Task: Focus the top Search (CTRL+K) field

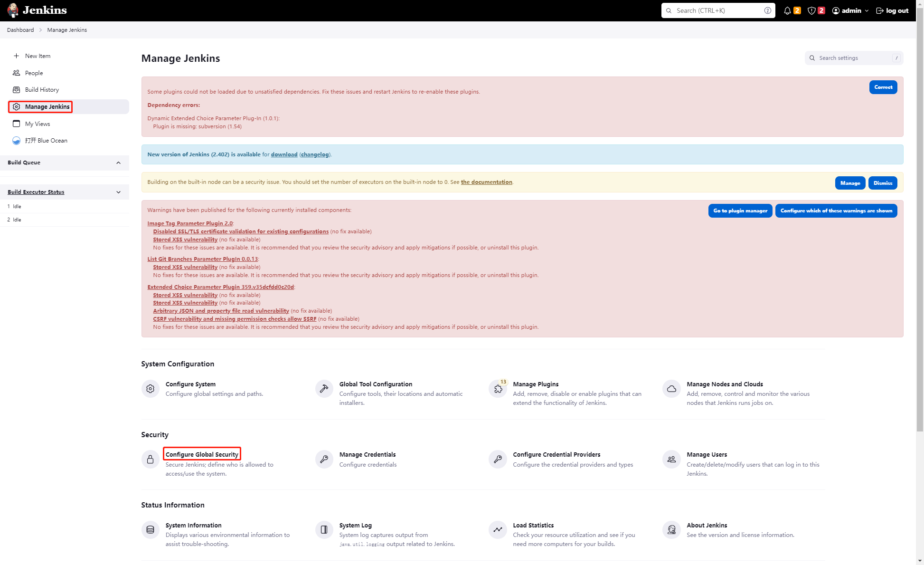Action: coord(718,10)
